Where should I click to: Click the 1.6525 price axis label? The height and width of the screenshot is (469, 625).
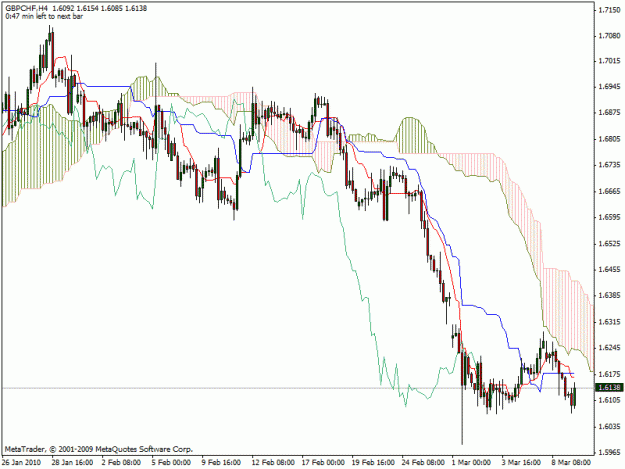click(x=609, y=243)
